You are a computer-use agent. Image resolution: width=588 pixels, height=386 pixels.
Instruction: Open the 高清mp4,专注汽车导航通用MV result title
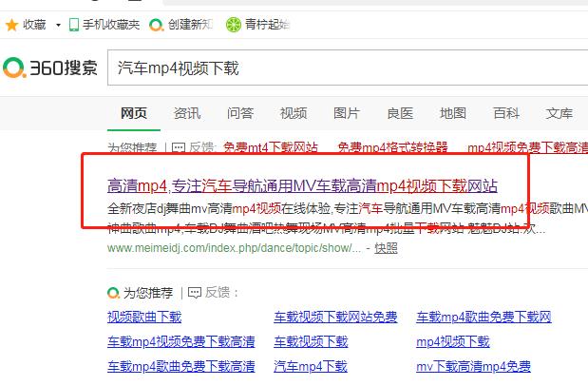302,185
